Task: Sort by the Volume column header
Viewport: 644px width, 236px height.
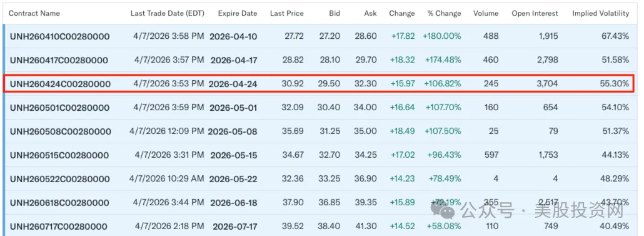Action: click(x=486, y=13)
